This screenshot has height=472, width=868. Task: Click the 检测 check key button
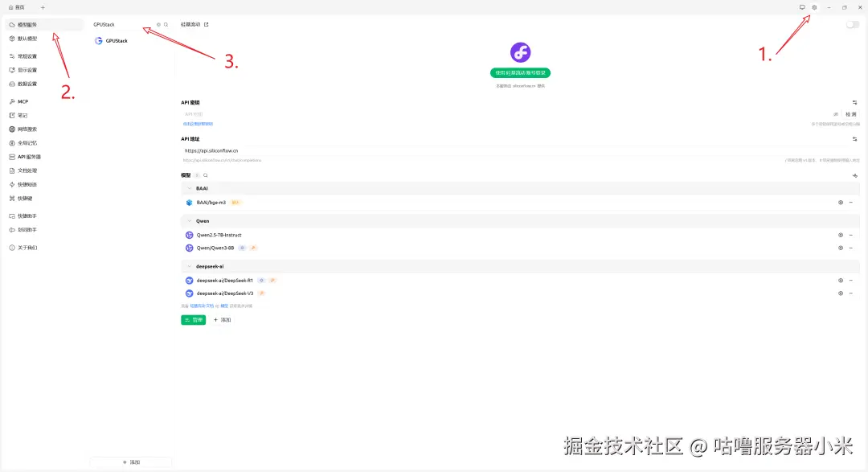pos(851,114)
